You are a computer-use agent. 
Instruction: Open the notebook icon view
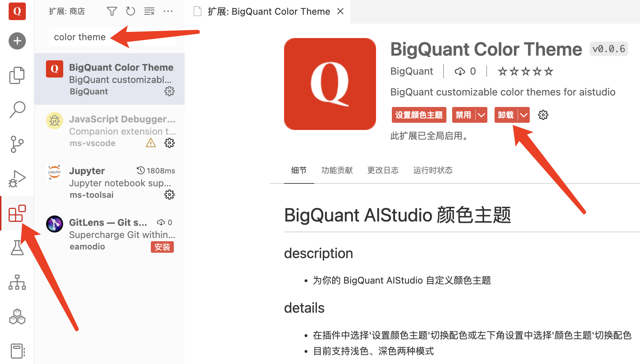coord(17,351)
